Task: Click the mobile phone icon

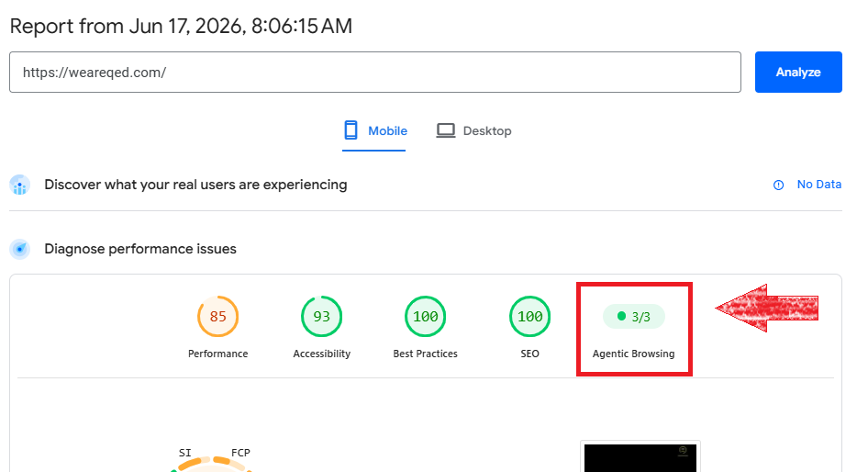Action: point(351,130)
